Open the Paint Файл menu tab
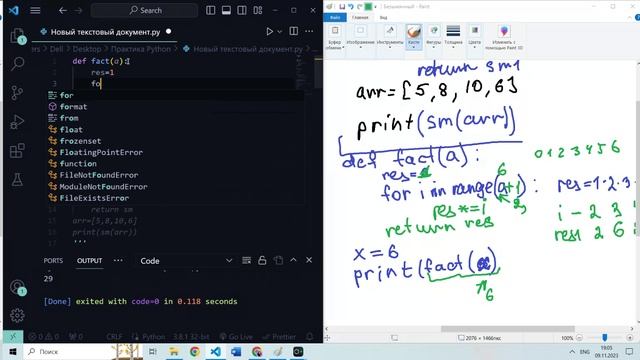640x360 pixels. pos(335,18)
